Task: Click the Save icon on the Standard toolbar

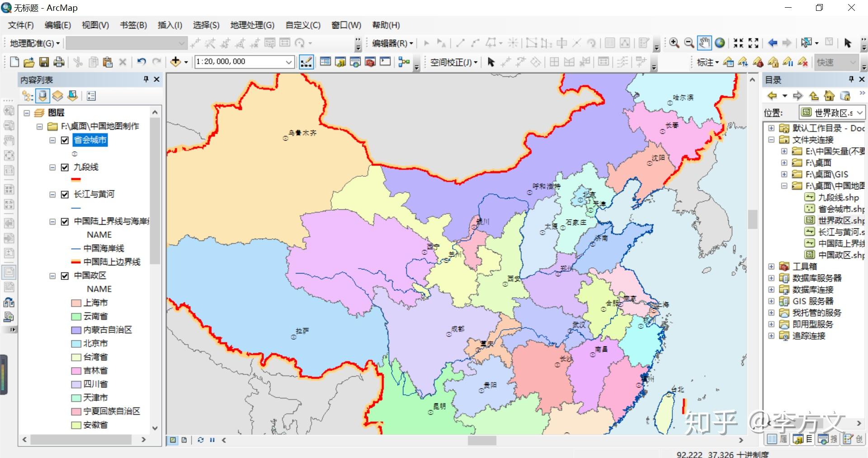Action: pos(45,62)
